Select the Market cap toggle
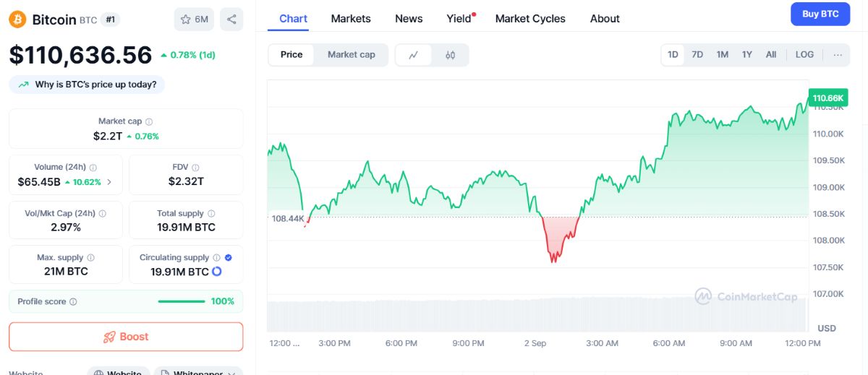Screen dimensions: 868x375 (352, 55)
